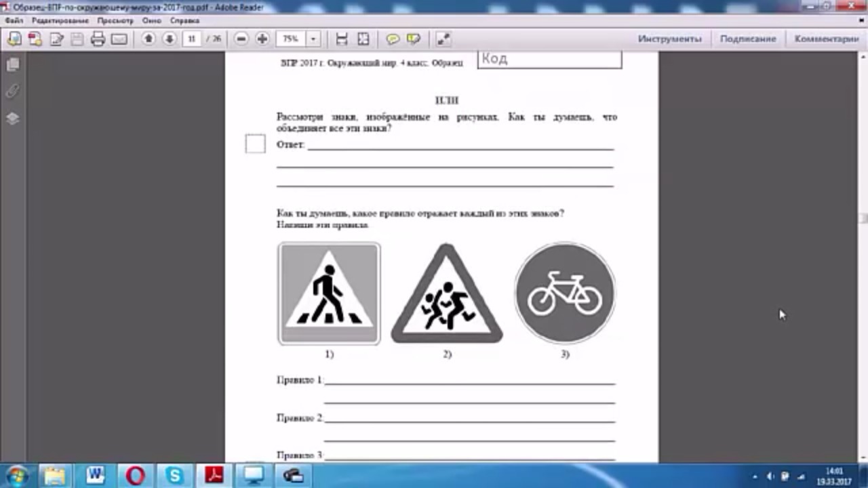The width and height of the screenshot is (868, 488).
Task: Click the fit width scrolling icon
Action: [x=342, y=39]
